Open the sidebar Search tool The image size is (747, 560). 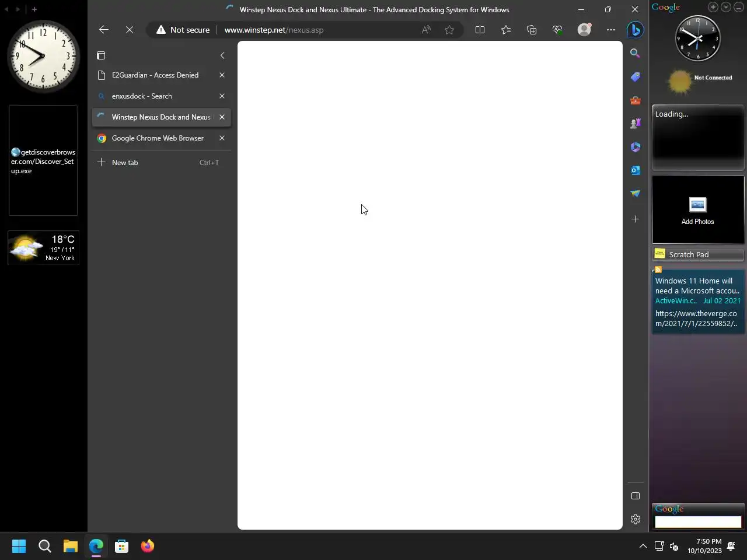point(636,53)
